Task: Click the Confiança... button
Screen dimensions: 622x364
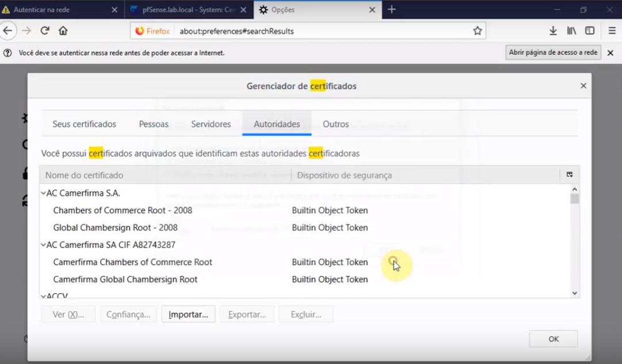Action: [128, 315]
